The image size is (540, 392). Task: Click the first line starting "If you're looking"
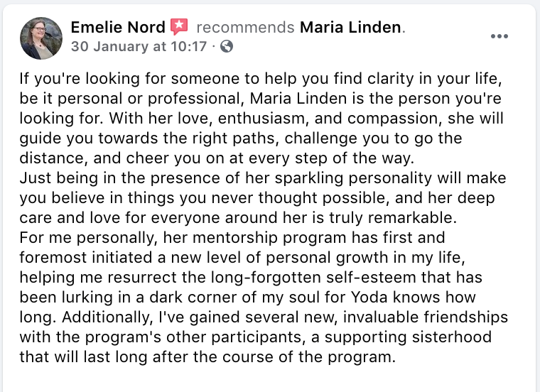point(261,79)
